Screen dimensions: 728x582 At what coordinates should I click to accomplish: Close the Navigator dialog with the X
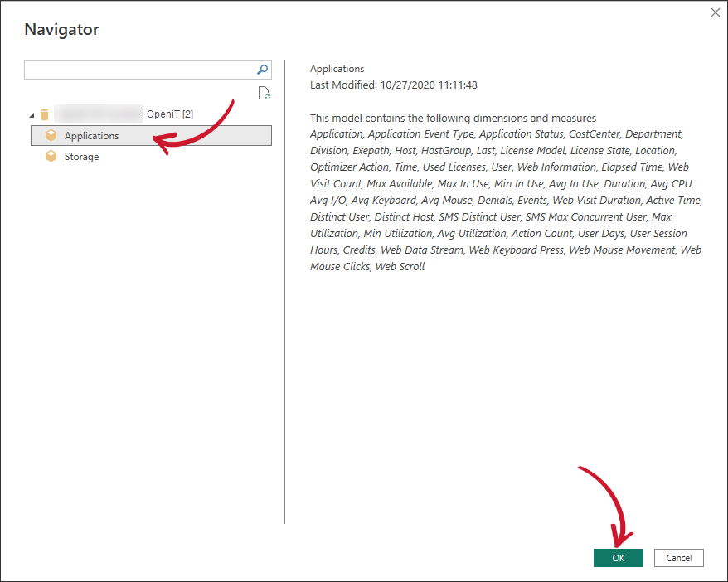pos(715,12)
